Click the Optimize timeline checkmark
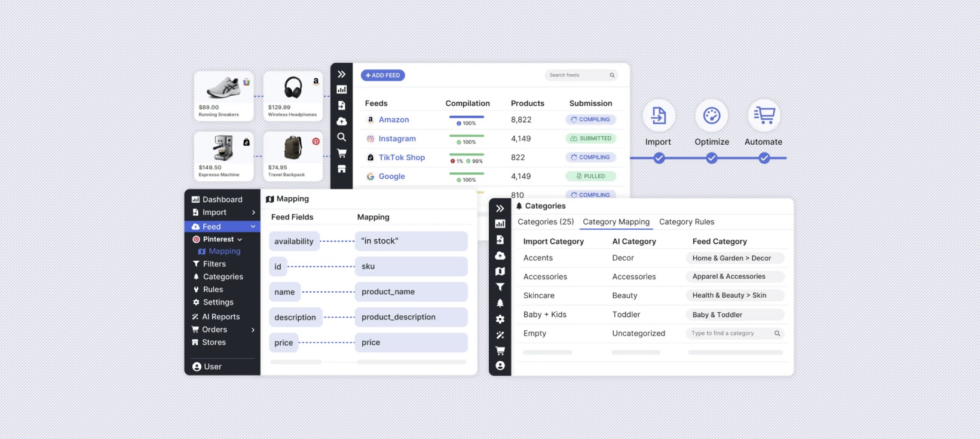Image resolution: width=980 pixels, height=439 pixels. (711, 158)
